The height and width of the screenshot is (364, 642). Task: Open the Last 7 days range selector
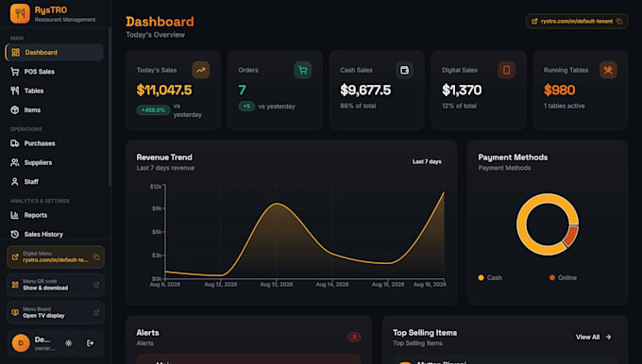[427, 161]
